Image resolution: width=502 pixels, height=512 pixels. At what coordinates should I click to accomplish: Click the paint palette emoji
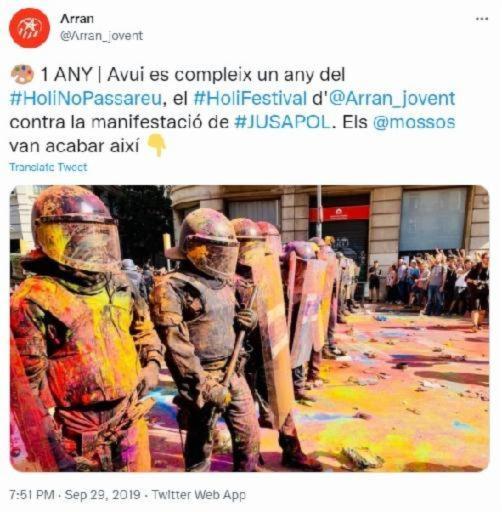click(x=22, y=74)
